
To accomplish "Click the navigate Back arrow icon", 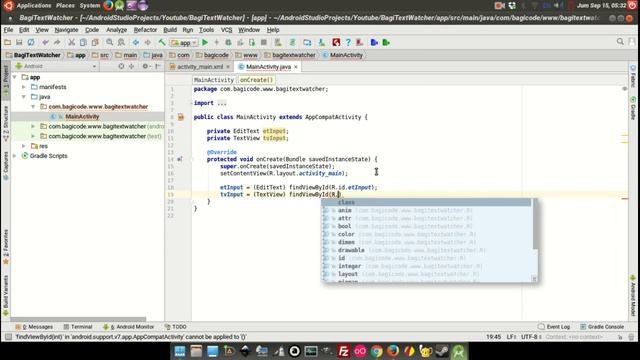I will coord(136,42).
